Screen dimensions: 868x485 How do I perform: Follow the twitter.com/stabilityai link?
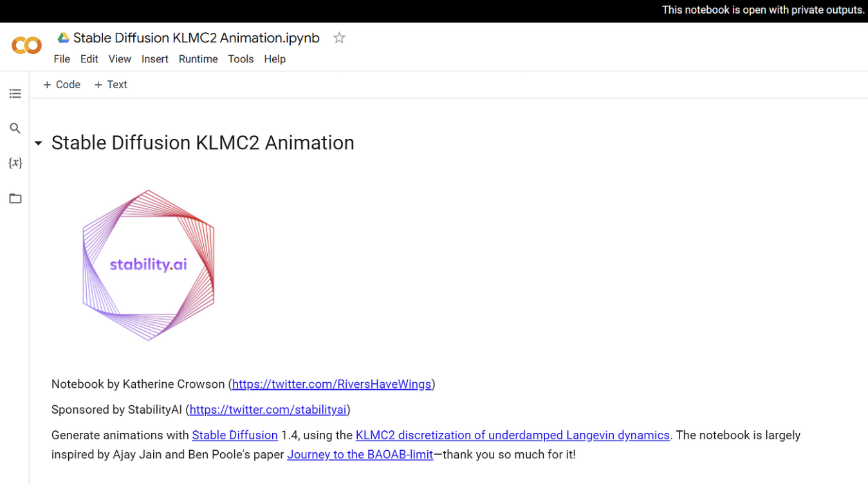(268, 410)
